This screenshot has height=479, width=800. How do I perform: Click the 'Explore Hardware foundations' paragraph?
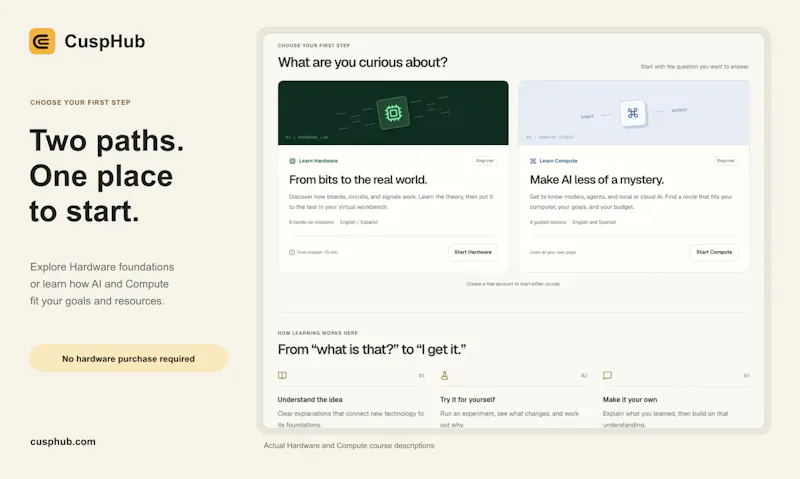[x=102, y=284]
